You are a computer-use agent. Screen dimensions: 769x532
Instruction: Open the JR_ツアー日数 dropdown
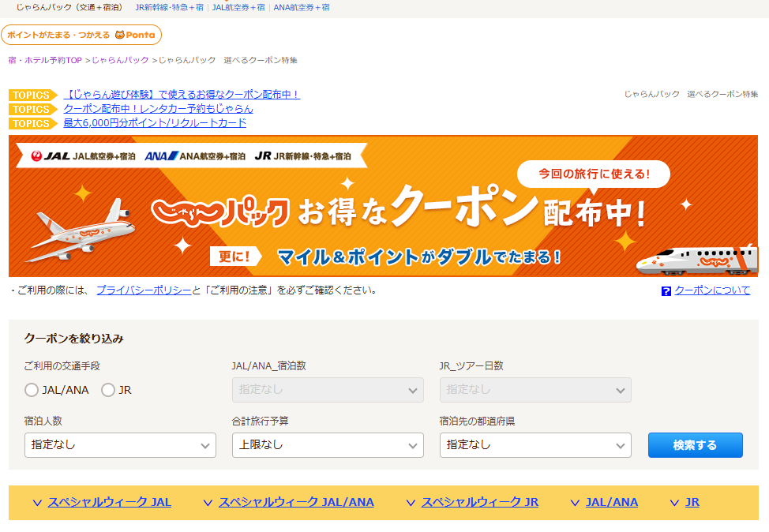535,390
